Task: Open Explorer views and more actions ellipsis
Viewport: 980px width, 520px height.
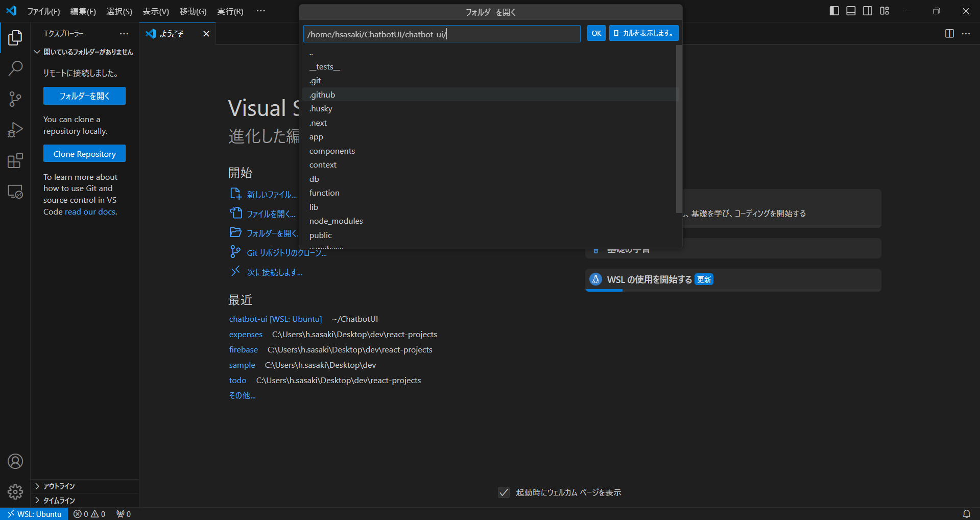Action: click(124, 34)
